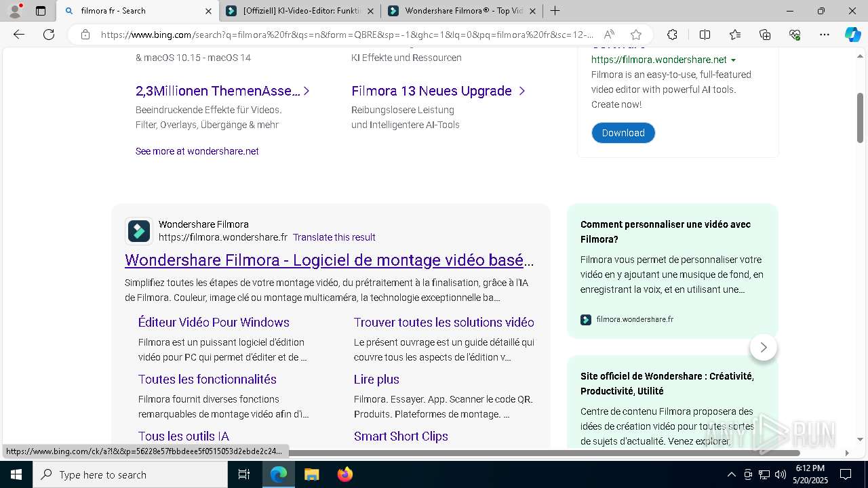868x488 pixels.
Task: Show hidden system tray icons
Action: point(731,474)
